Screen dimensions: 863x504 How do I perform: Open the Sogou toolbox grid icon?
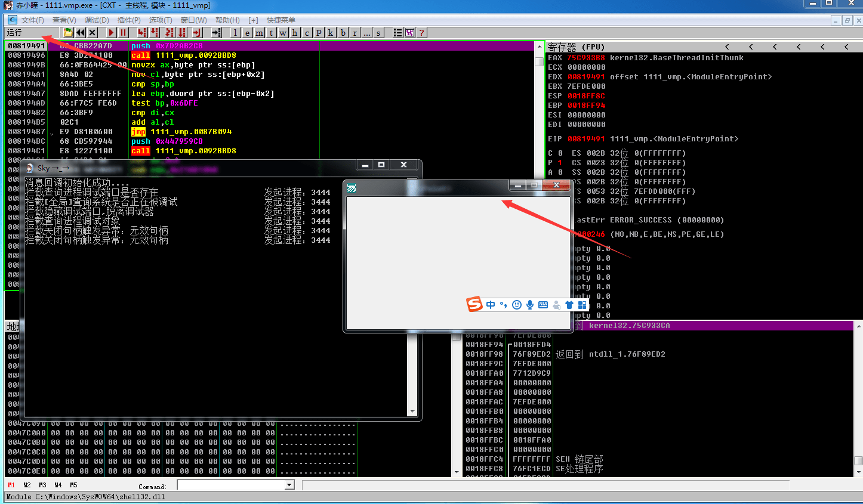[x=582, y=305]
